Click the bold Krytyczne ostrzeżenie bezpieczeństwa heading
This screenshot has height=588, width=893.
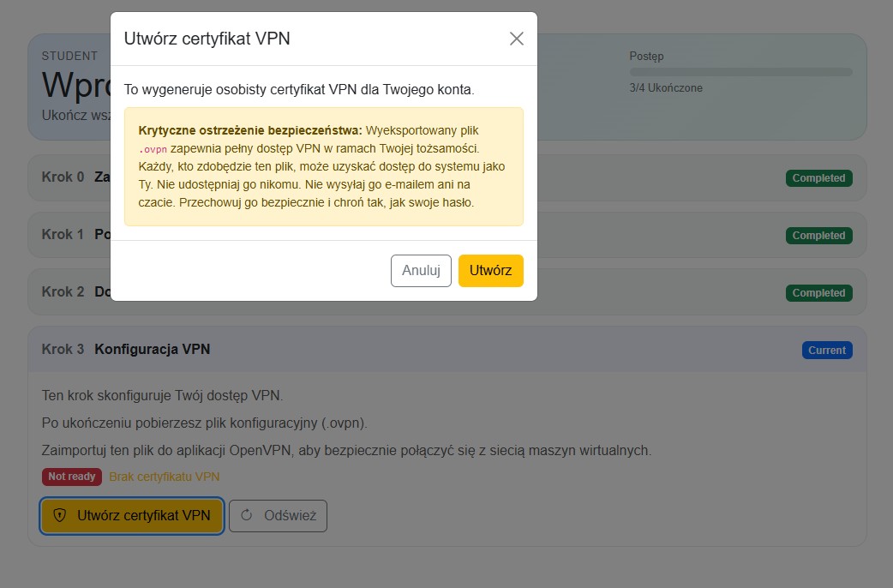250,131
